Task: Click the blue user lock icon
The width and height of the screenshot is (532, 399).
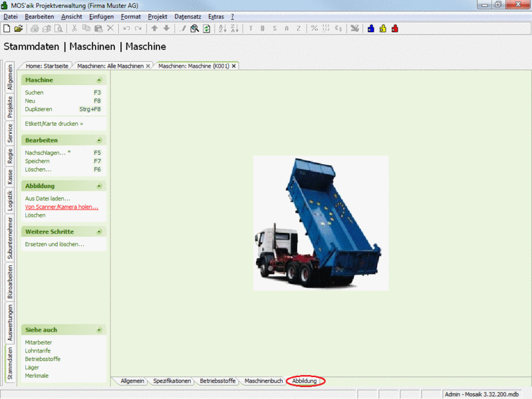Action: pos(371,29)
